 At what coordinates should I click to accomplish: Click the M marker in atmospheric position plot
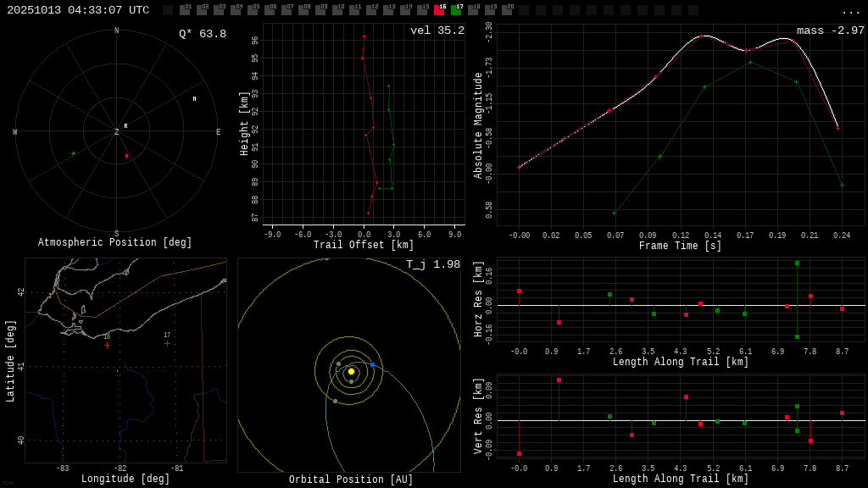194,99
